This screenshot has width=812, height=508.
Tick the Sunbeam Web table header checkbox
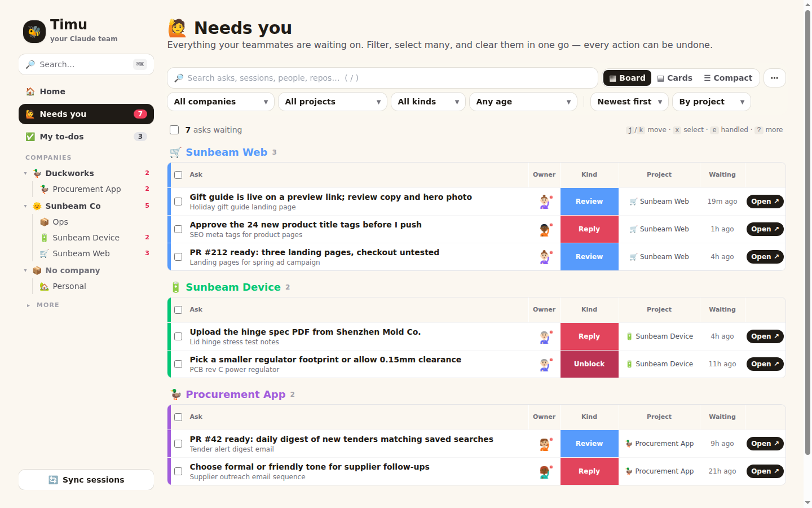[x=178, y=175]
